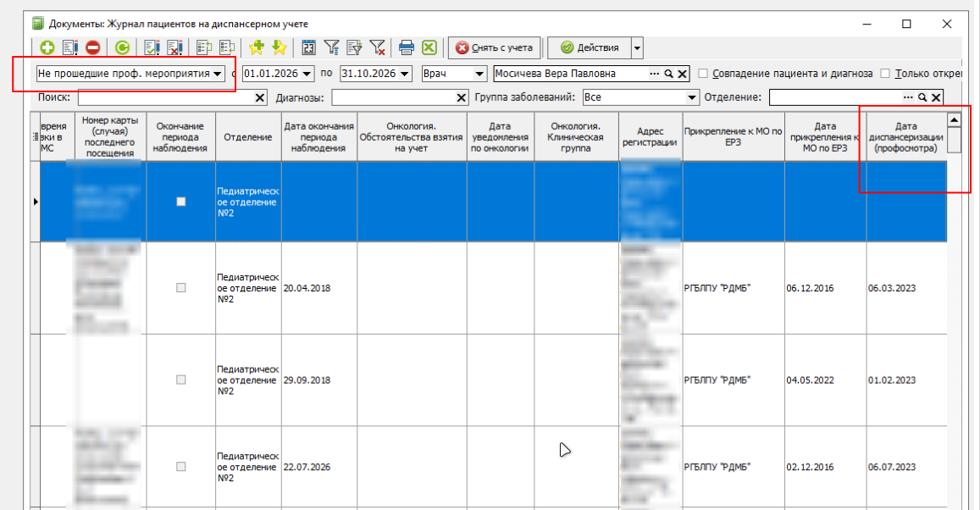
Task: Open the Не прошедшие проф. мероприятия dropdown
Action: point(218,74)
